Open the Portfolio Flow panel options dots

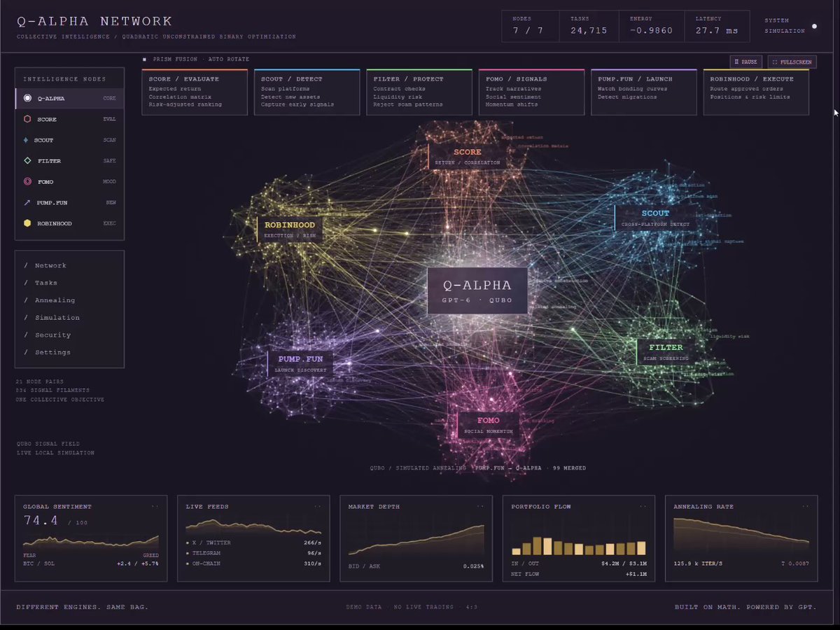(x=643, y=506)
